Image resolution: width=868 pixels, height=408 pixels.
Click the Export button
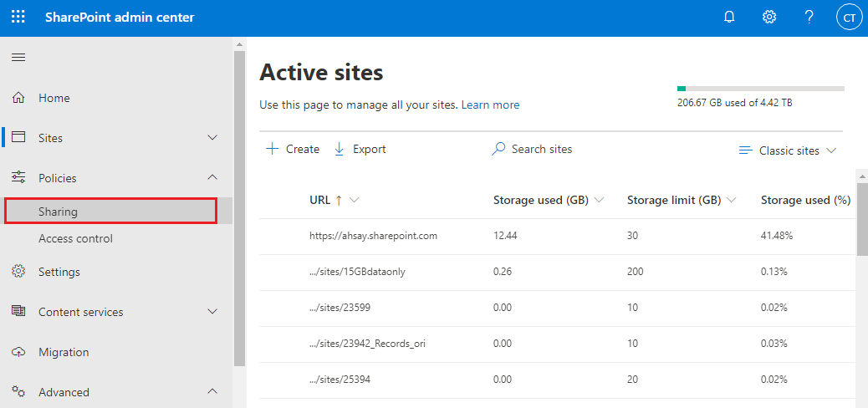click(360, 149)
